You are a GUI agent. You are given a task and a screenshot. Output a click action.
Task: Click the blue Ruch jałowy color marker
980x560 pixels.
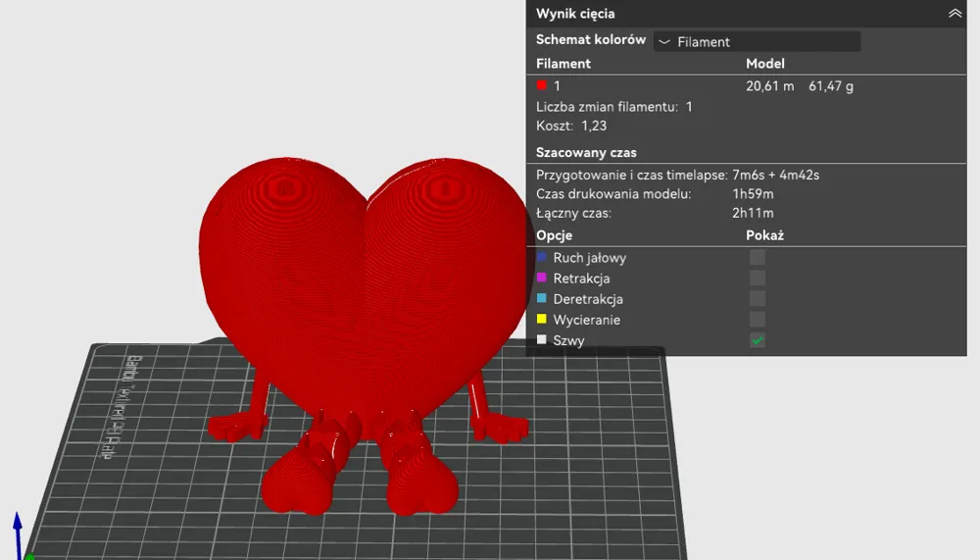pos(541,257)
